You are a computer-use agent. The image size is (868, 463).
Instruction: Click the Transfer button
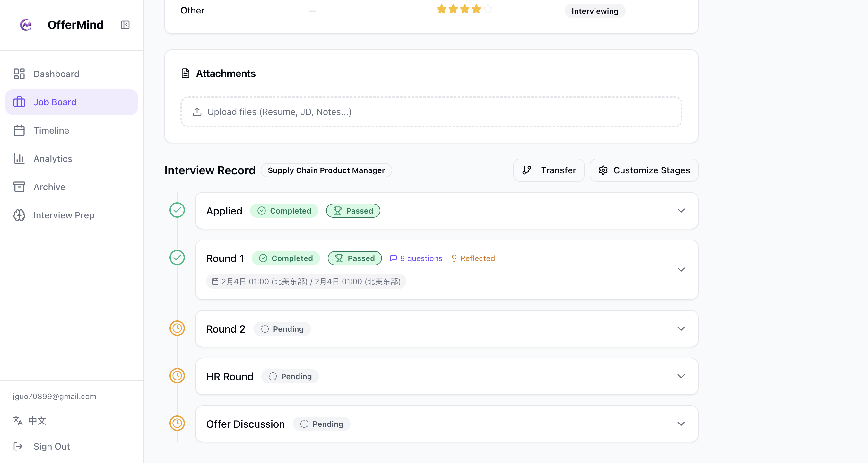tap(549, 170)
